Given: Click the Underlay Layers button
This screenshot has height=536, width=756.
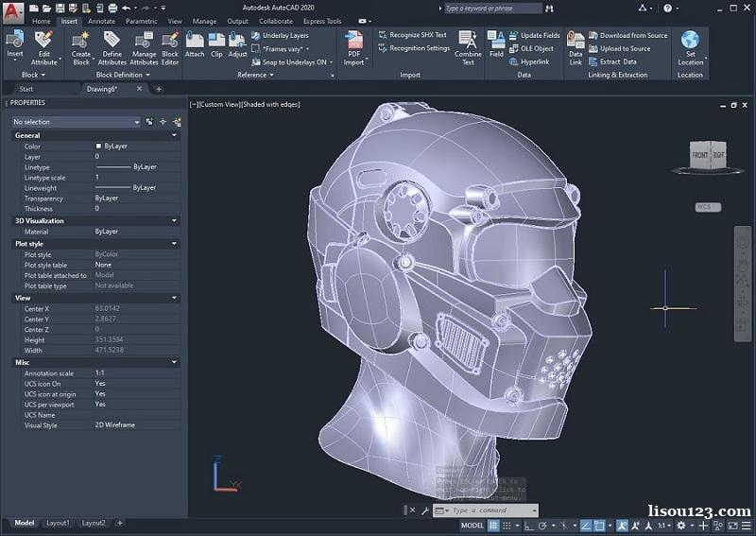Looking at the screenshot, I should coord(280,35).
